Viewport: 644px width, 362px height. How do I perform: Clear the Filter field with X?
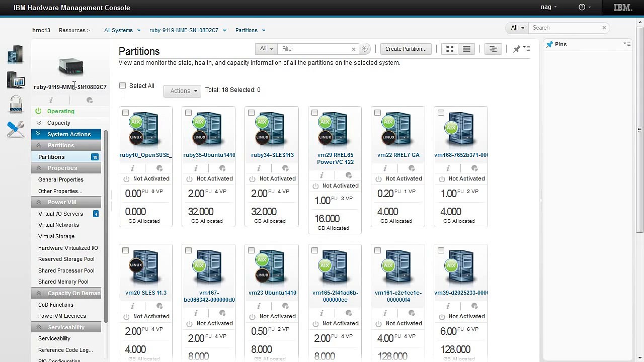pos(353,49)
